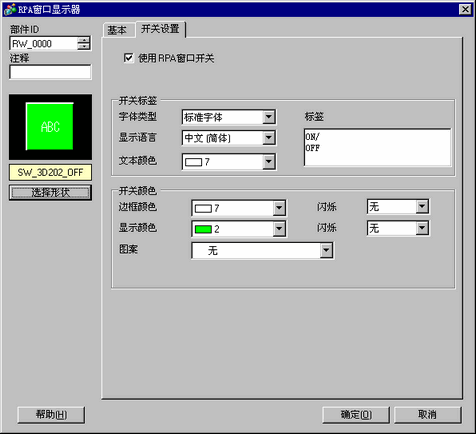Open the 显示颜色 green color dropdown

coord(239,229)
